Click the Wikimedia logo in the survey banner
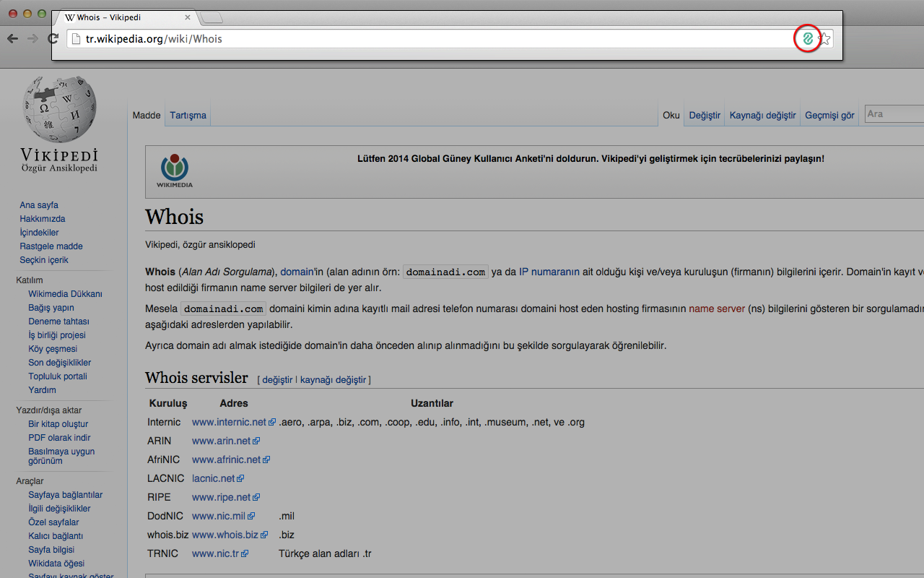The width and height of the screenshot is (924, 578). point(174,168)
